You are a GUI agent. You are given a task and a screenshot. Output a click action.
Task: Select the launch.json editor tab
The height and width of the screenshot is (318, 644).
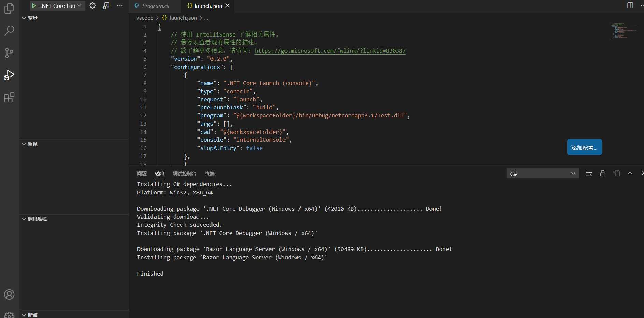coord(208,6)
